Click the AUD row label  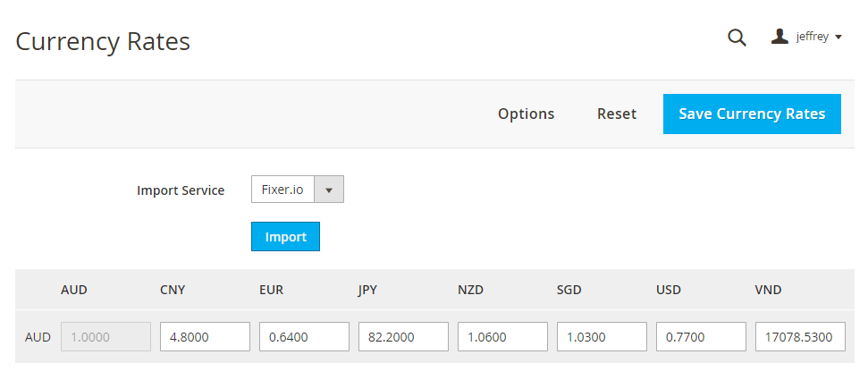point(38,338)
